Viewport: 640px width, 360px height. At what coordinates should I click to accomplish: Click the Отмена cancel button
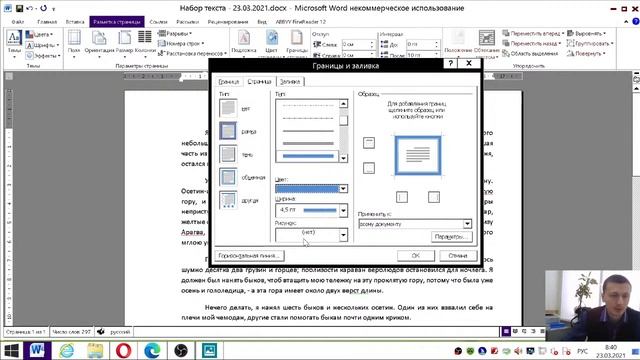[458, 256]
